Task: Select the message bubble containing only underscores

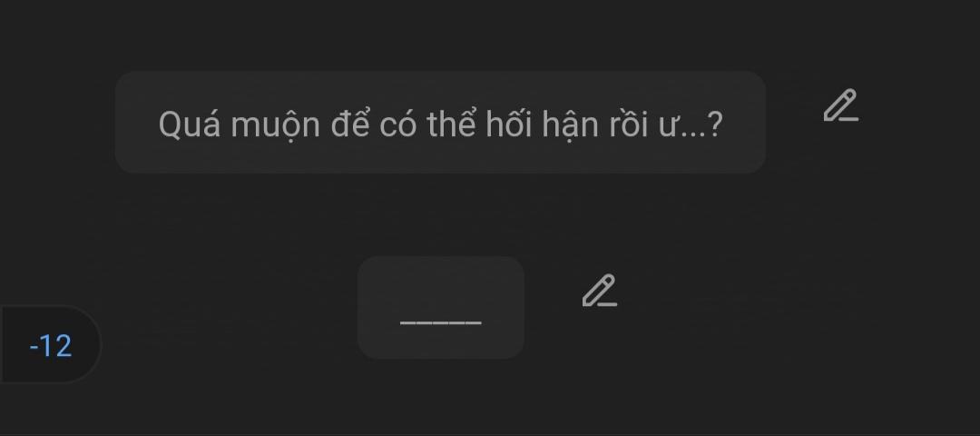Action: click(x=441, y=307)
